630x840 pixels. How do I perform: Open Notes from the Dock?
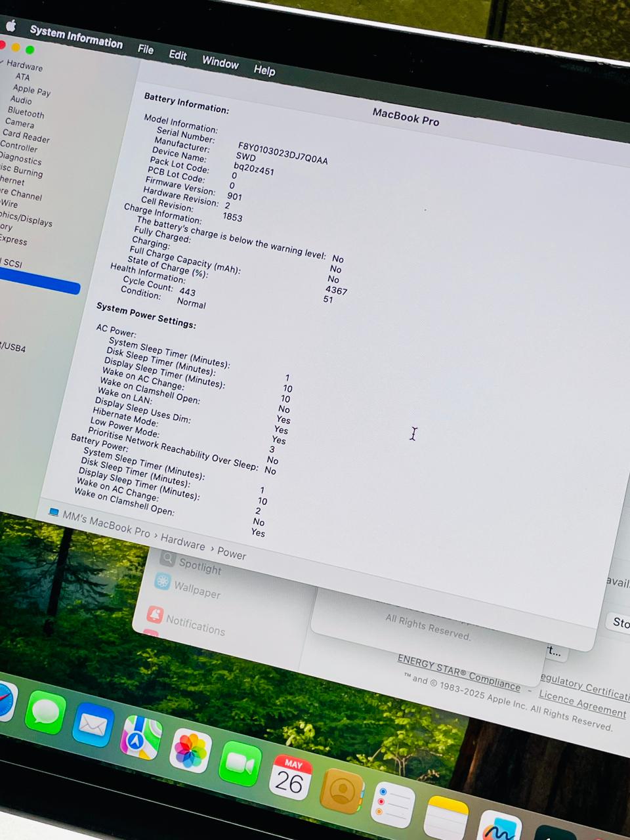[447, 818]
